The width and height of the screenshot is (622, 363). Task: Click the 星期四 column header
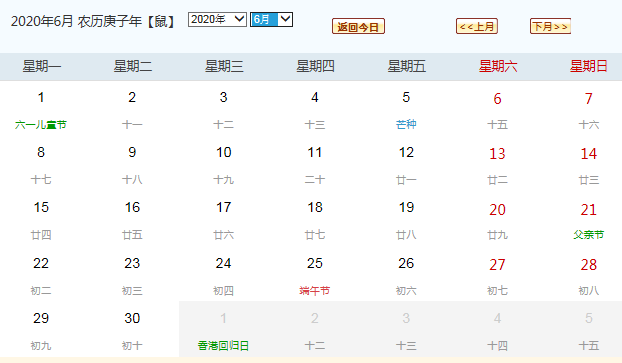coord(315,66)
